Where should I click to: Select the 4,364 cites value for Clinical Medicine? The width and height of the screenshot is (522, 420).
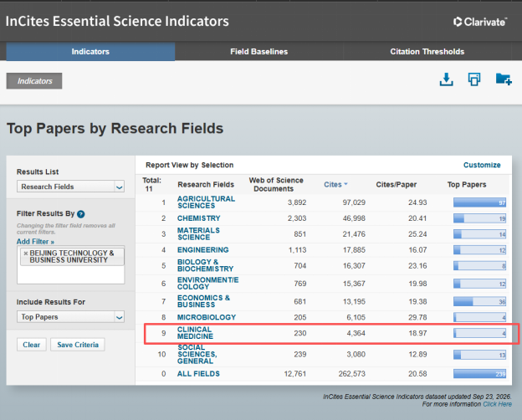click(356, 333)
